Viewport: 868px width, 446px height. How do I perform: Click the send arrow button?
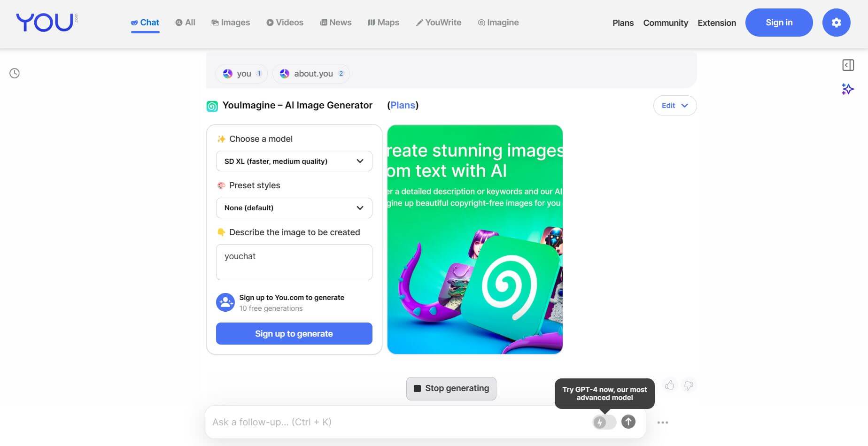tap(628, 422)
